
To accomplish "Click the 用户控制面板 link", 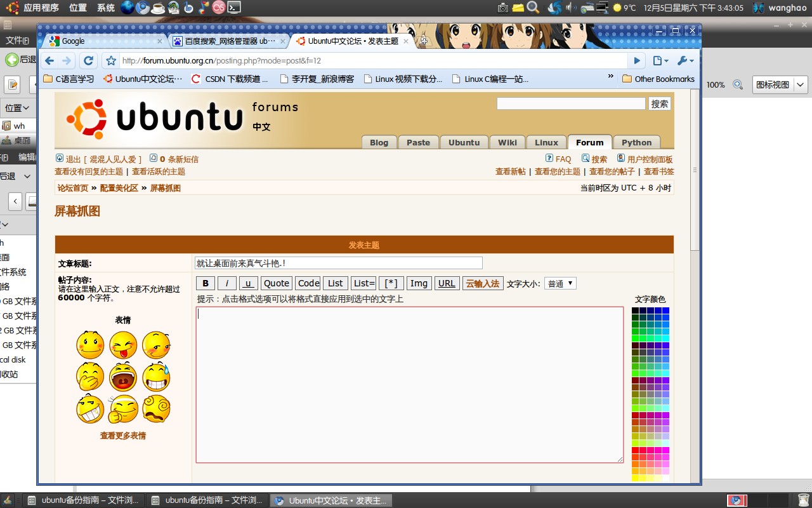I will [x=650, y=159].
